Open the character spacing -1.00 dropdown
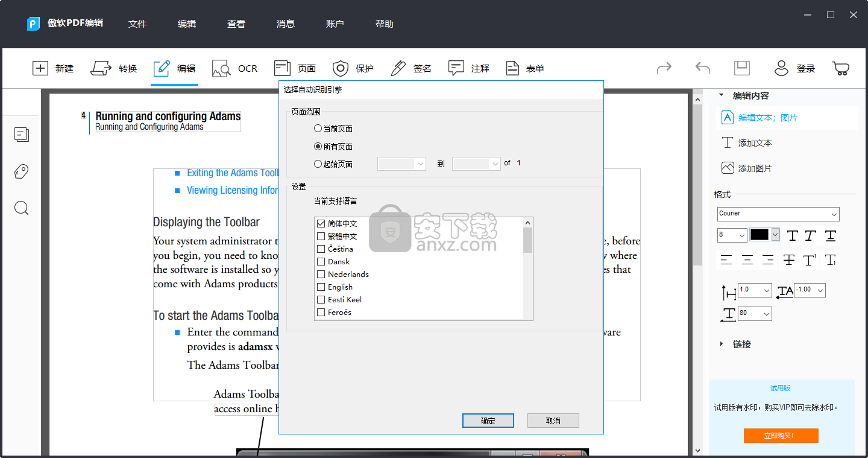868x458 pixels. 810,290
